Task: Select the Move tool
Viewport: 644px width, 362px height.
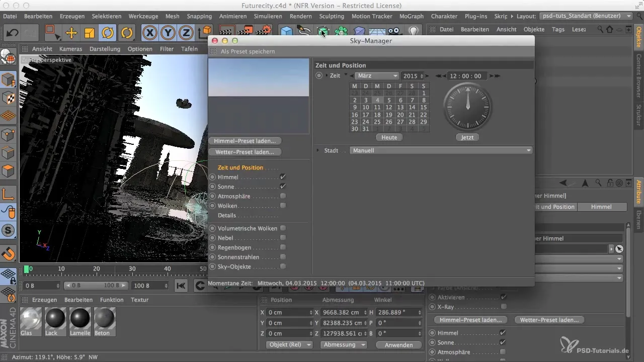Action: [x=71, y=33]
